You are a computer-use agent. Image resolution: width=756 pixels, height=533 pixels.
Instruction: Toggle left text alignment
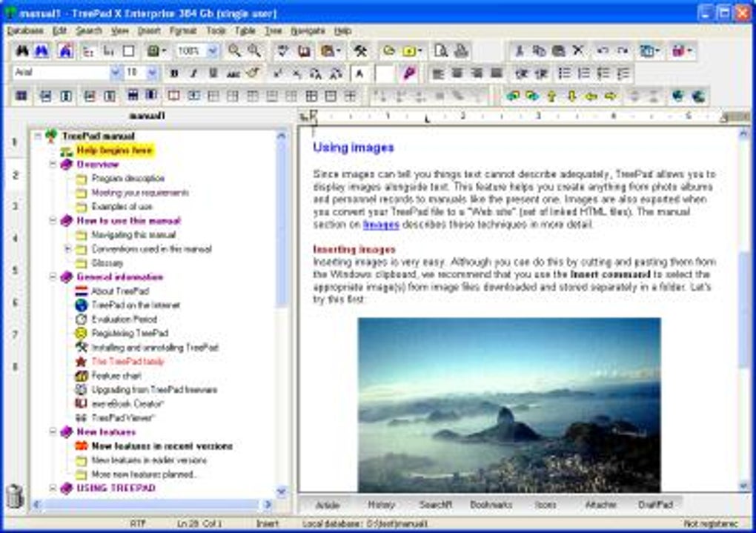pyautogui.click(x=438, y=73)
